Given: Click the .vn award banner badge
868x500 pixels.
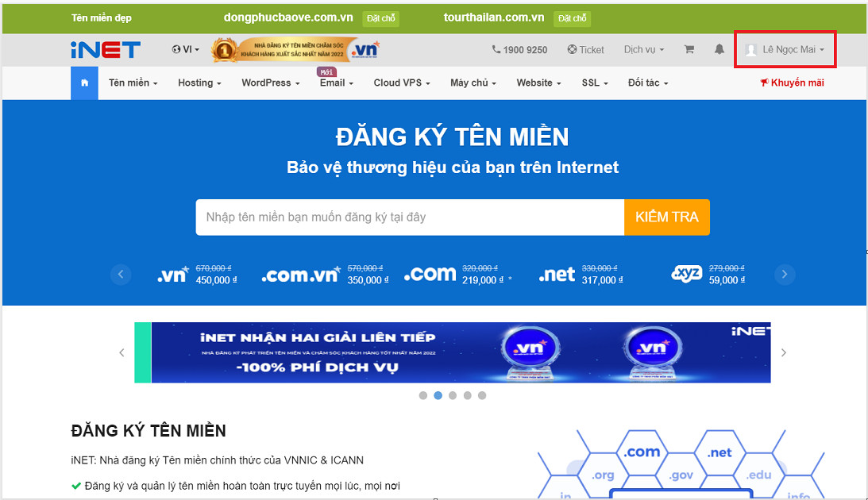Looking at the screenshot, I should 295,50.
